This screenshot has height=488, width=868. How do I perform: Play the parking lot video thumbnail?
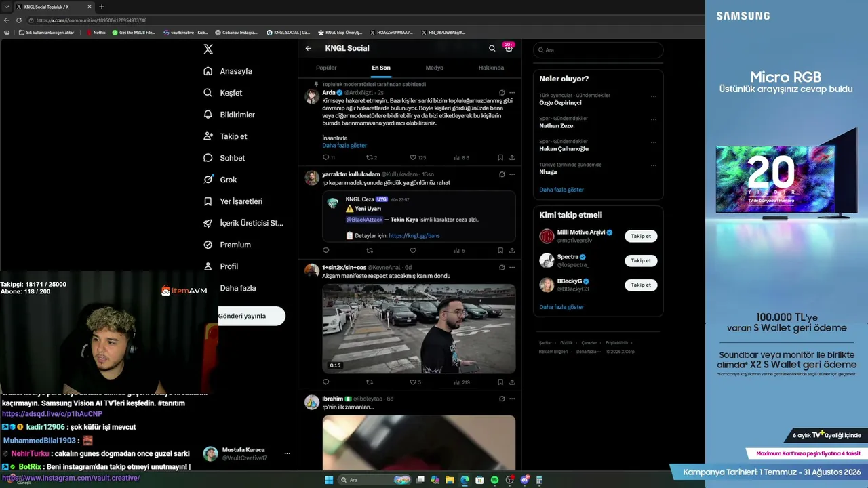pyautogui.click(x=418, y=329)
